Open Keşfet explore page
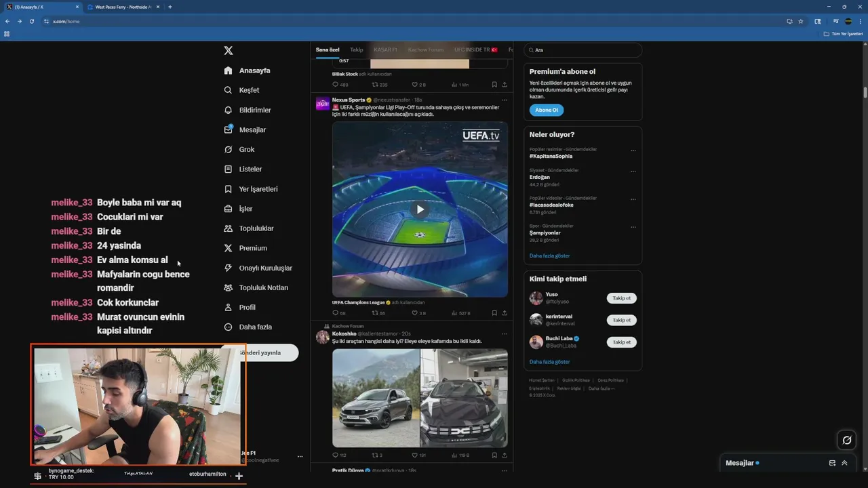This screenshot has height=488, width=868. (x=241, y=90)
